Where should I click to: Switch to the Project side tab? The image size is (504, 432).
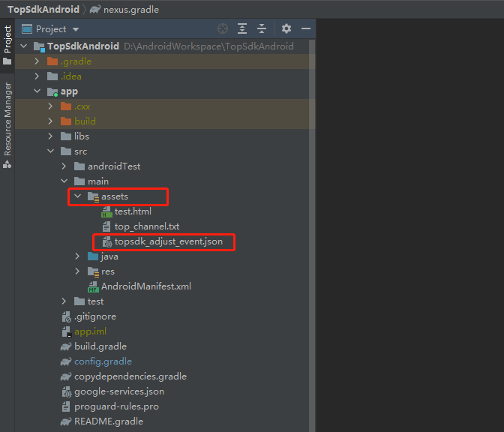[7, 45]
